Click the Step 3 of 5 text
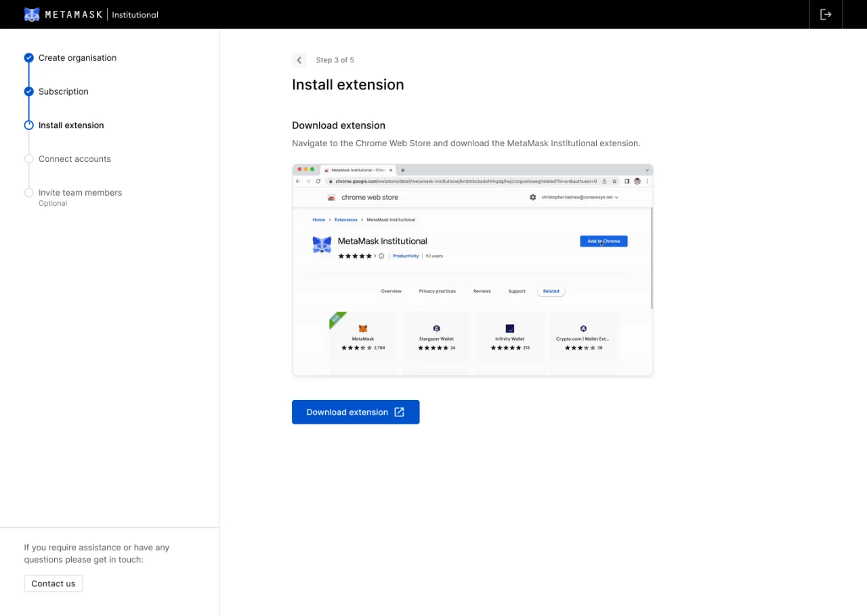This screenshot has height=616, width=867. pyautogui.click(x=335, y=60)
